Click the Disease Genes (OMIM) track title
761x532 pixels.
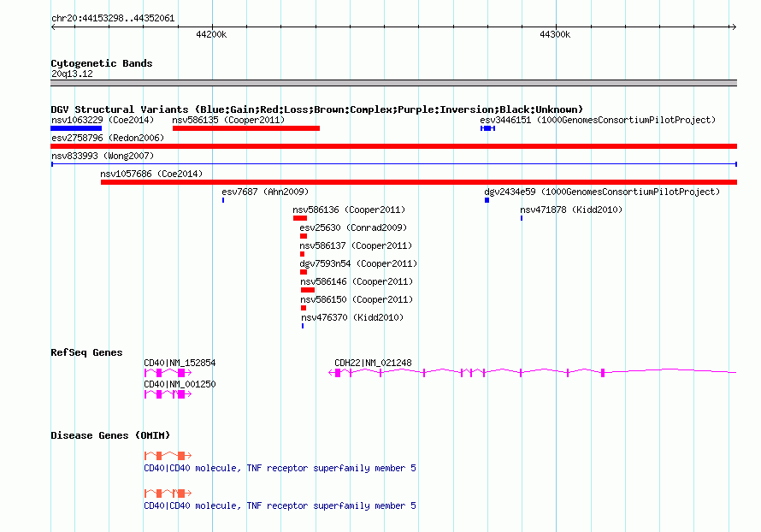point(110,435)
